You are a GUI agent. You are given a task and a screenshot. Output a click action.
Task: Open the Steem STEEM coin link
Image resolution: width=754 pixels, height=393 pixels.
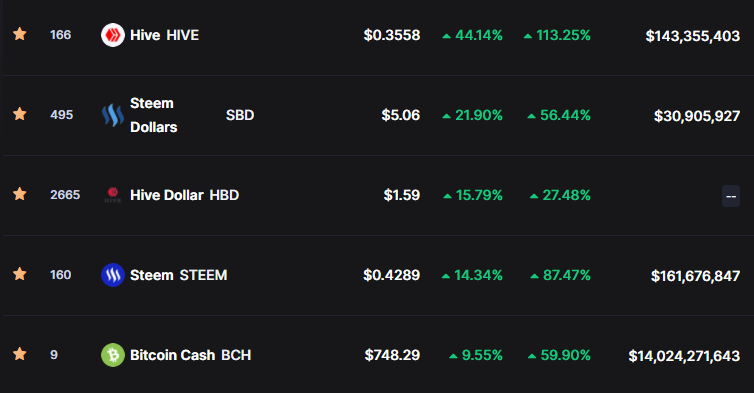[x=179, y=275]
